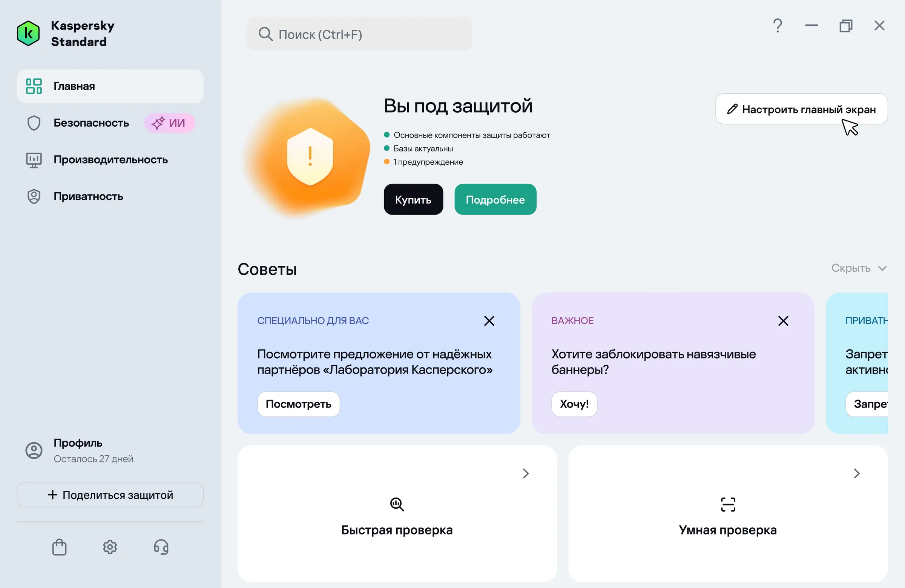Open the Приватность section
Viewport: 905px width, 588px height.
coord(110,196)
